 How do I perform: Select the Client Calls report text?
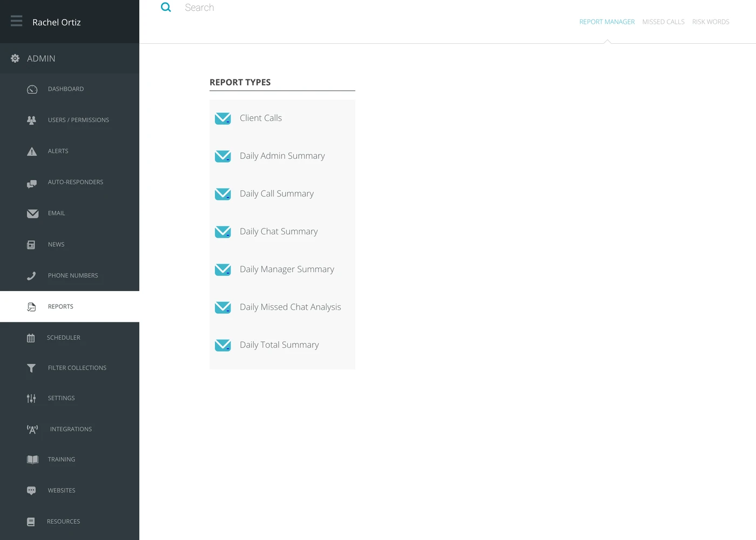(261, 118)
